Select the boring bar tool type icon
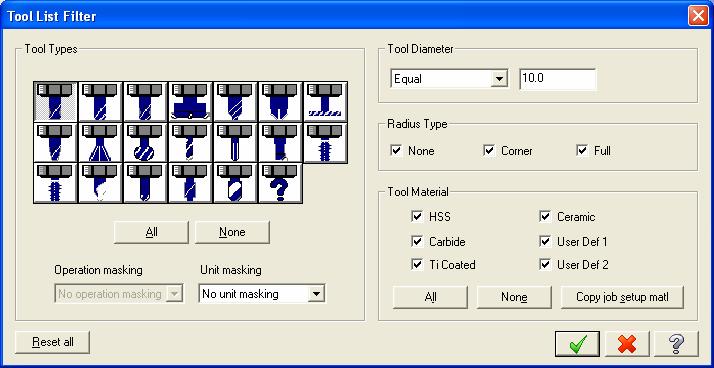The image size is (714, 368). click(x=280, y=143)
